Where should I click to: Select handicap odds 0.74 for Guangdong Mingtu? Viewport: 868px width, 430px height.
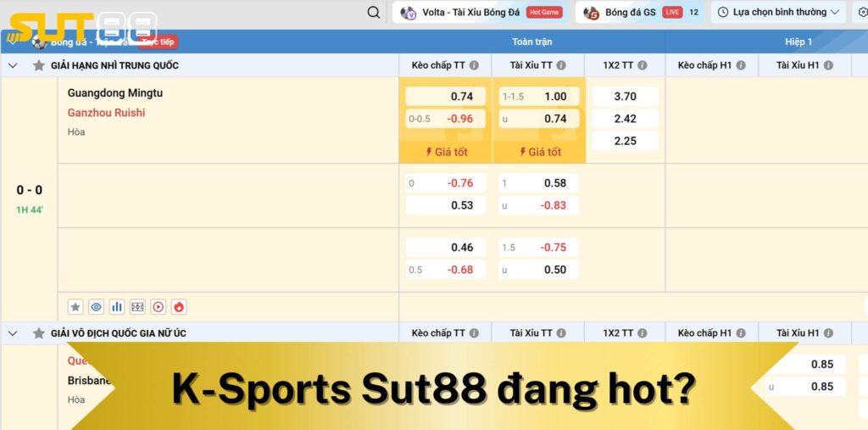(x=446, y=97)
